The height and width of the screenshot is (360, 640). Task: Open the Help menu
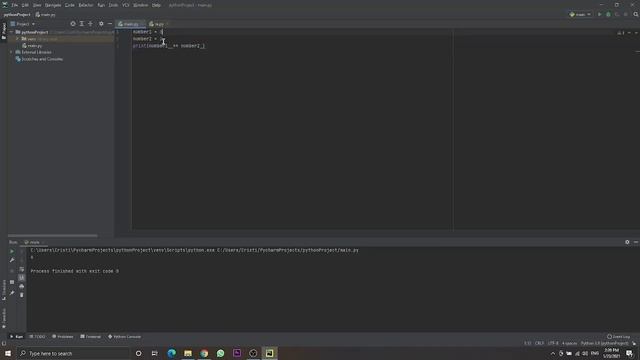tap(156, 5)
